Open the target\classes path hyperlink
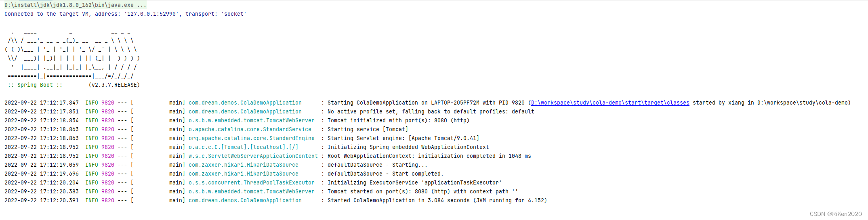 610,103
